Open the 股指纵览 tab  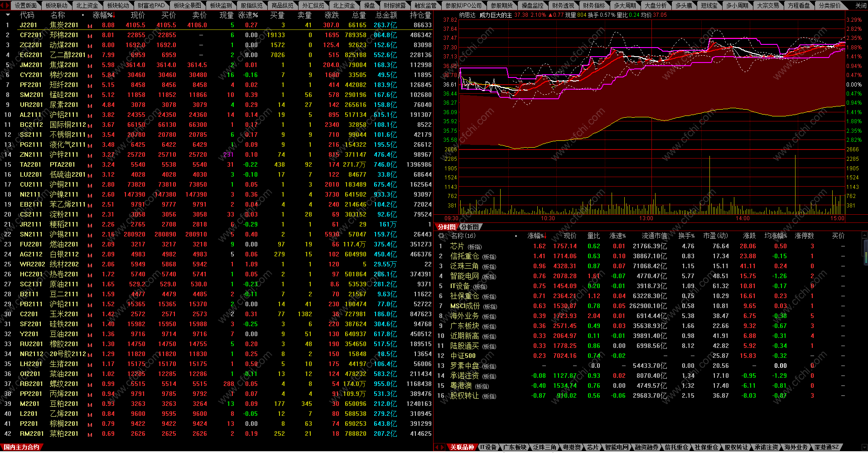[x=251, y=5]
